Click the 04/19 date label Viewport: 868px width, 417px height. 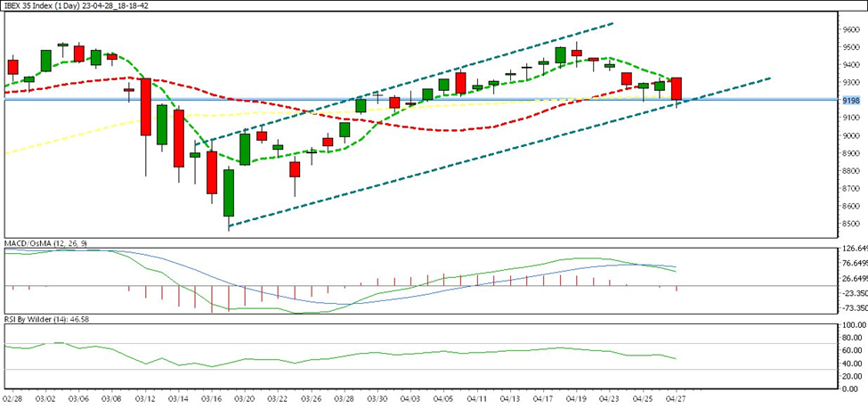[x=577, y=397]
